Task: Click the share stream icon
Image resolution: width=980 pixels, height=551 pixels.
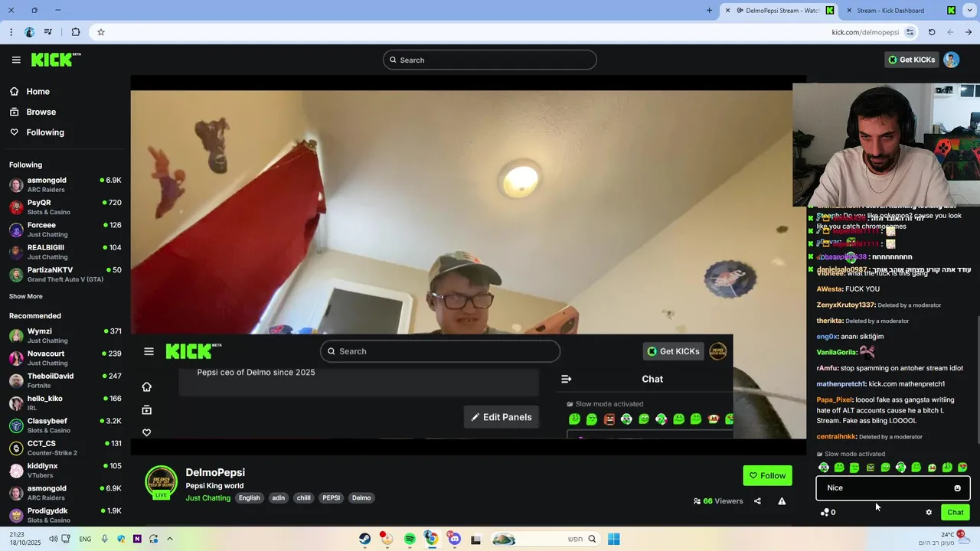Action: (757, 501)
